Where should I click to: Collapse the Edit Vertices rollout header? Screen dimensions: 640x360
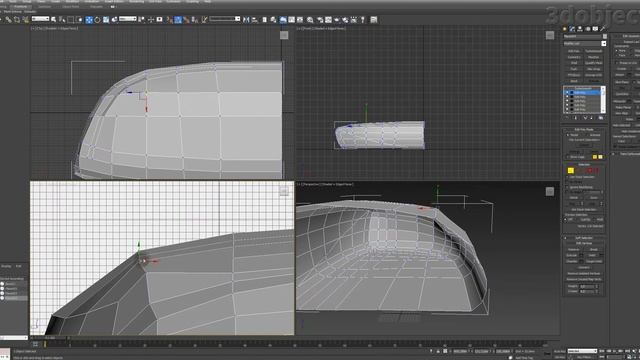[x=584, y=244]
